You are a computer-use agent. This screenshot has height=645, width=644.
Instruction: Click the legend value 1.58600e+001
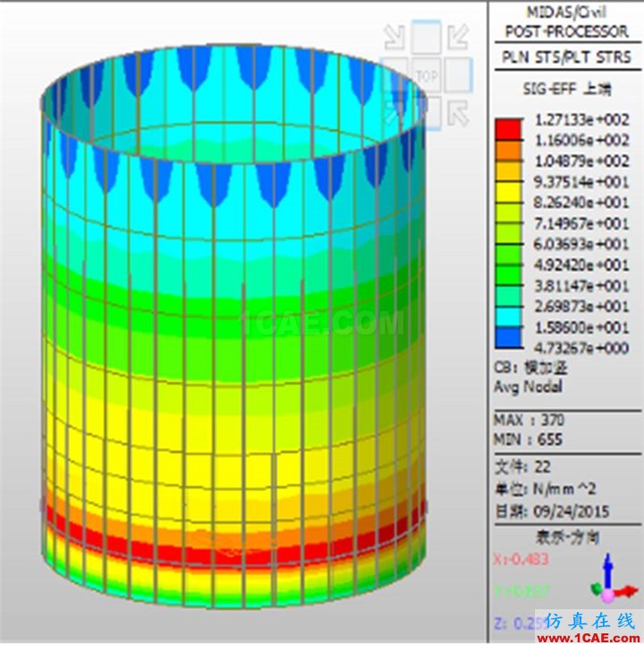pos(581,327)
